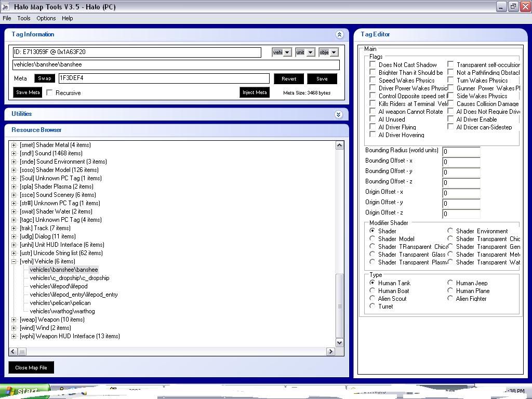This screenshot has height=399, width=532.
Task: Check Side Wakes Physics flag
Action: pyautogui.click(x=450, y=96)
